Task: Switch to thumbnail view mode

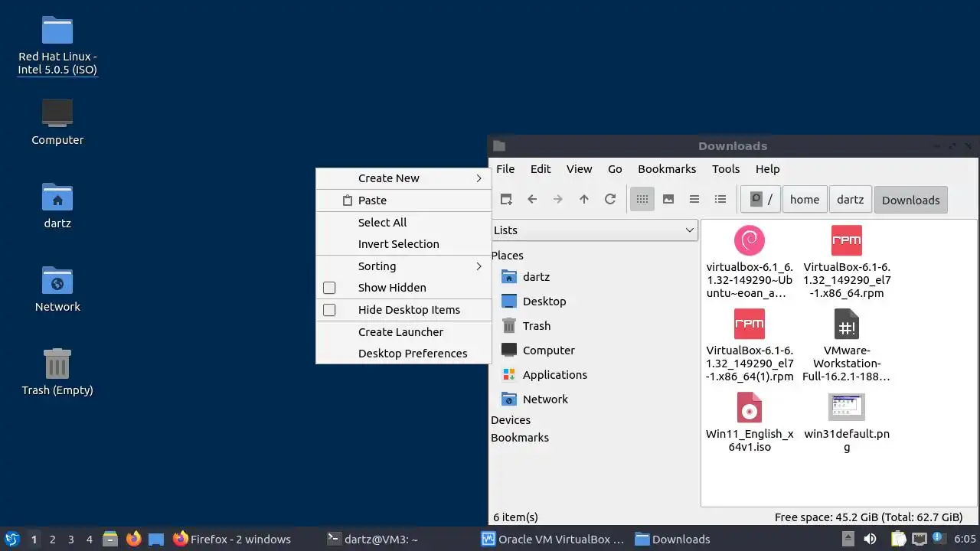Action: click(x=668, y=199)
